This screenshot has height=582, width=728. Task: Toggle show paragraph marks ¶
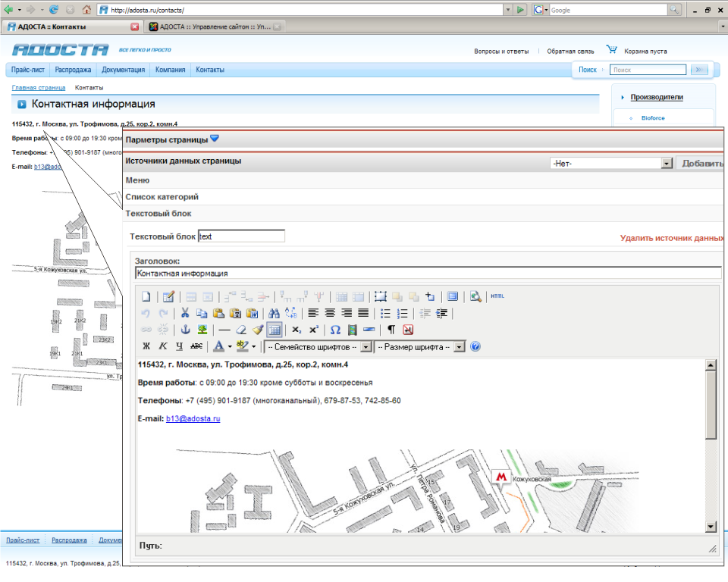coord(391,330)
